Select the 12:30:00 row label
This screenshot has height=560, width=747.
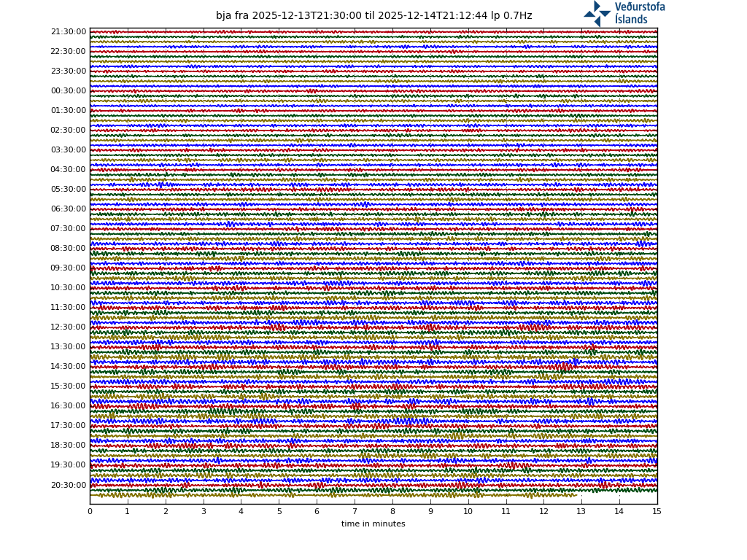click(x=69, y=327)
